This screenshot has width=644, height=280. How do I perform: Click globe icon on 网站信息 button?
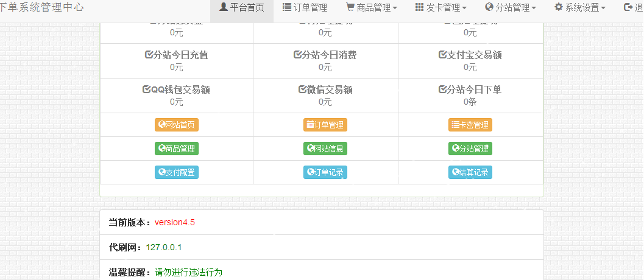310,148
